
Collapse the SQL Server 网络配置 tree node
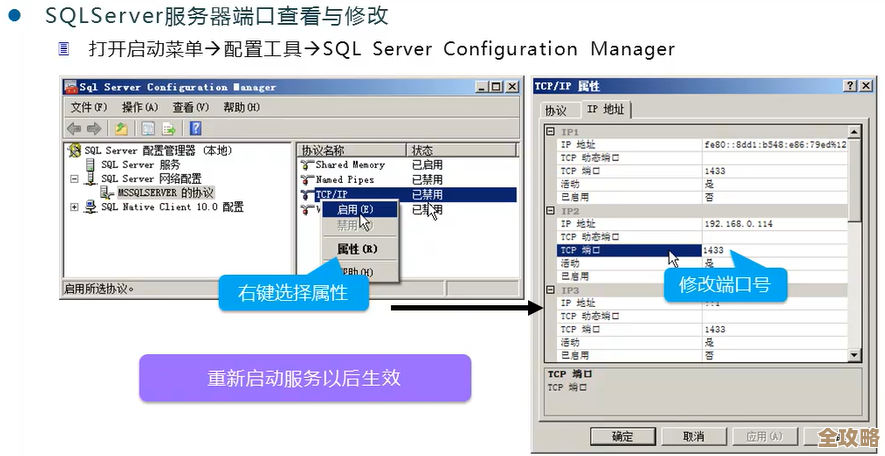(x=74, y=179)
